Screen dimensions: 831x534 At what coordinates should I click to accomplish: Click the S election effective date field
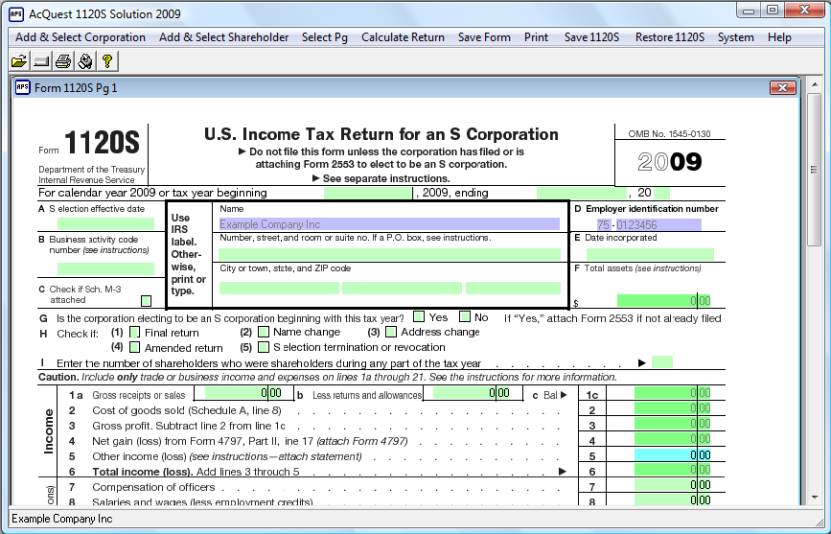coord(106,224)
